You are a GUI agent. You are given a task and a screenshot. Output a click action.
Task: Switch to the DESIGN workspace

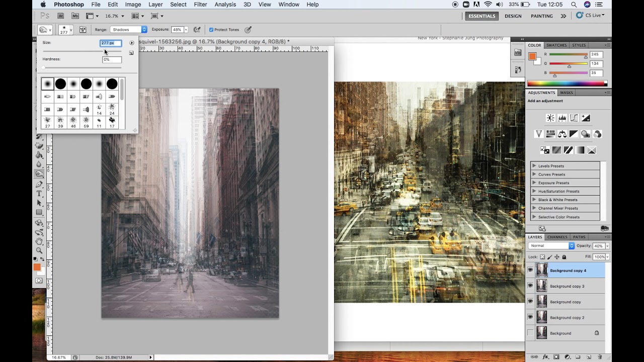513,16
